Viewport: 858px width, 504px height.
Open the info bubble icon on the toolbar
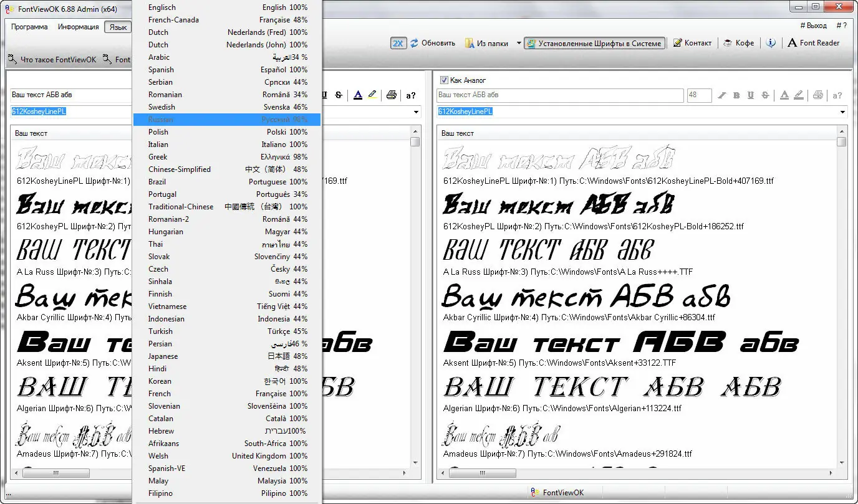[771, 43]
